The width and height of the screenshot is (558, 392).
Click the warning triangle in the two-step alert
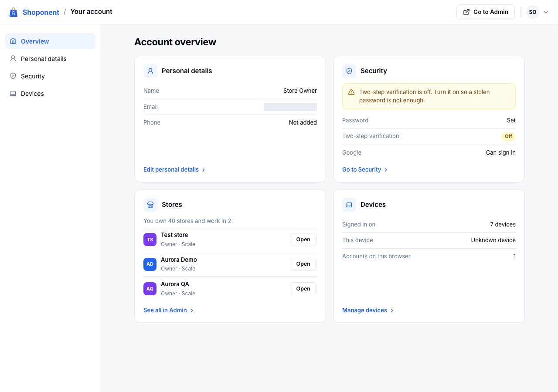pyautogui.click(x=351, y=92)
